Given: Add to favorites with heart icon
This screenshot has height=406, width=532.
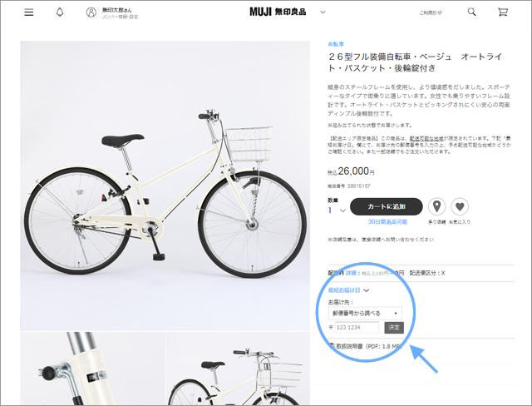Looking at the screenshot, I should pos(460,206).
